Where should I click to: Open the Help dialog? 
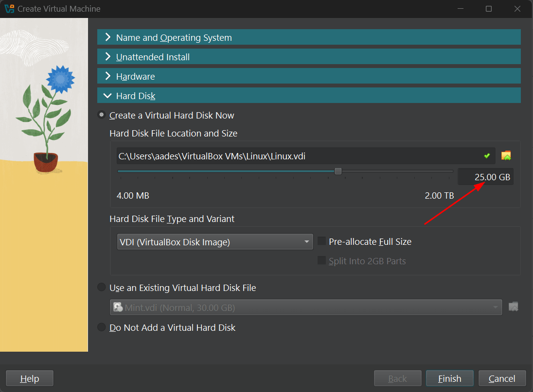click(x=29, y=378)
